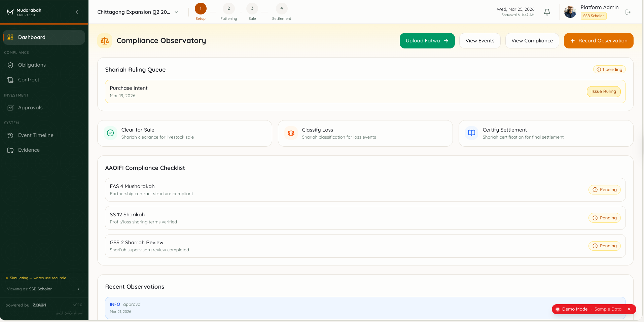The image size is (644, 322).
Task: Open notifications via the bell icon
Action: click(x=547, y=12)
